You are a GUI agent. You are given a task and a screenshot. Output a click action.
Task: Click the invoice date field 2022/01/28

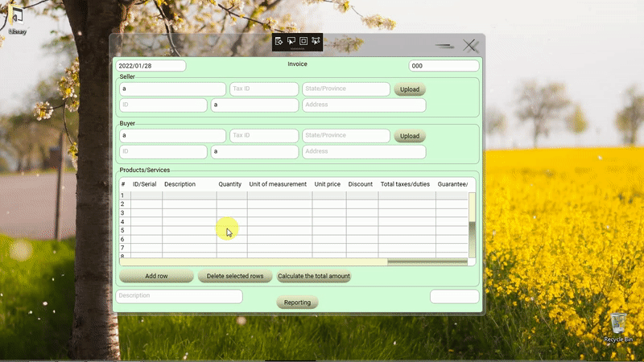click(151, 66)
